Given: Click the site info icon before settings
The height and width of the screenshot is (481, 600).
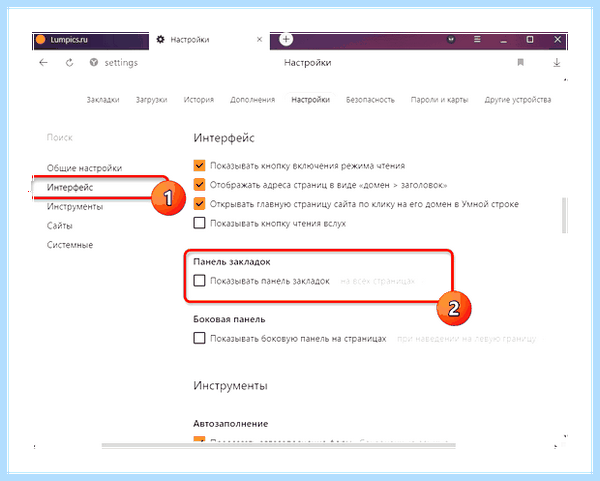Looking at the screenshot, I should 94,62.
